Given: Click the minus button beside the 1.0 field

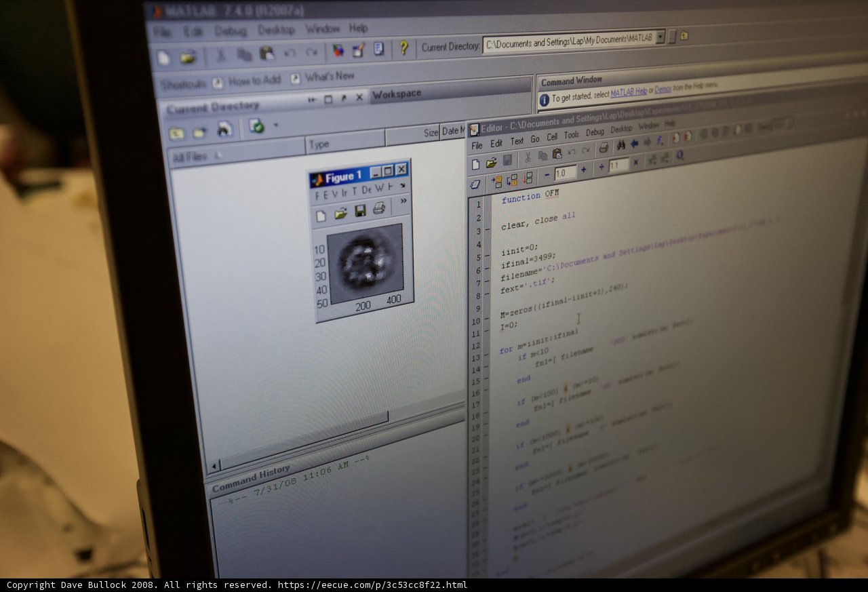Looking at the screenshot, I should pos(547,174).
